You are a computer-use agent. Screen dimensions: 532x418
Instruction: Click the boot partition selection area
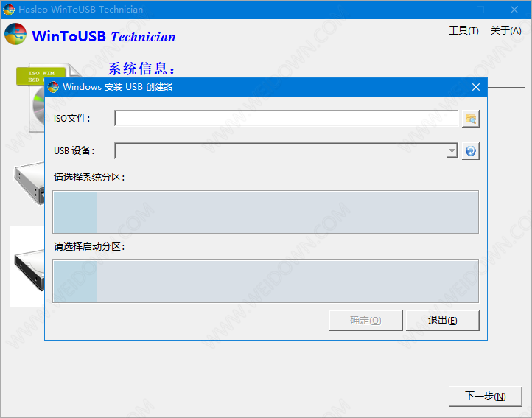(266, 281)
